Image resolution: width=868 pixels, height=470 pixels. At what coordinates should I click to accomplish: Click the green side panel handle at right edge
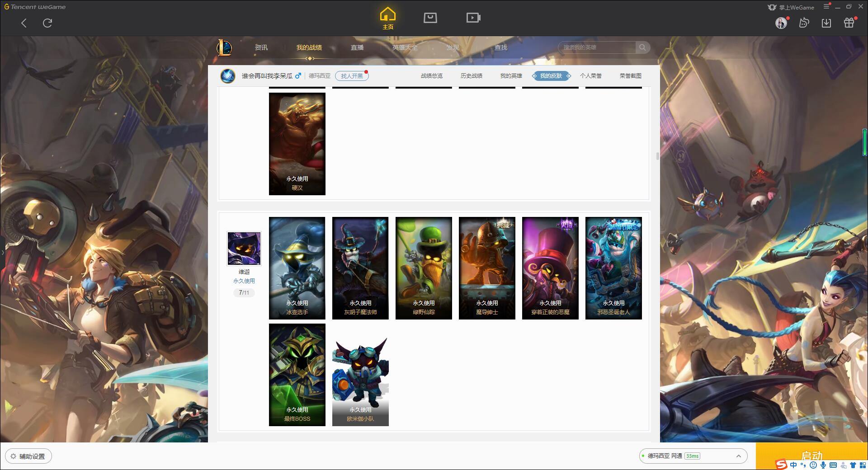[x=865, y=142]
